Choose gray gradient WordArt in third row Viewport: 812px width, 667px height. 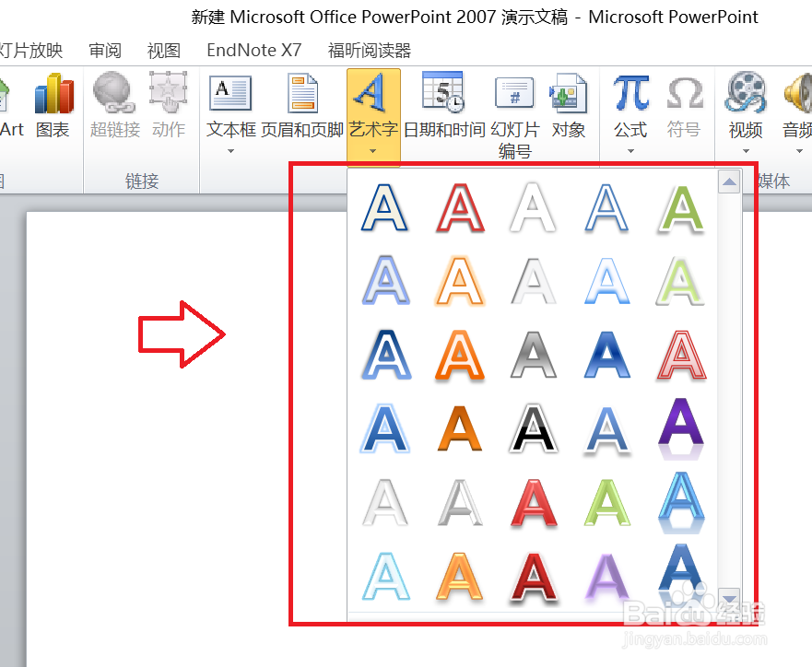534,355
